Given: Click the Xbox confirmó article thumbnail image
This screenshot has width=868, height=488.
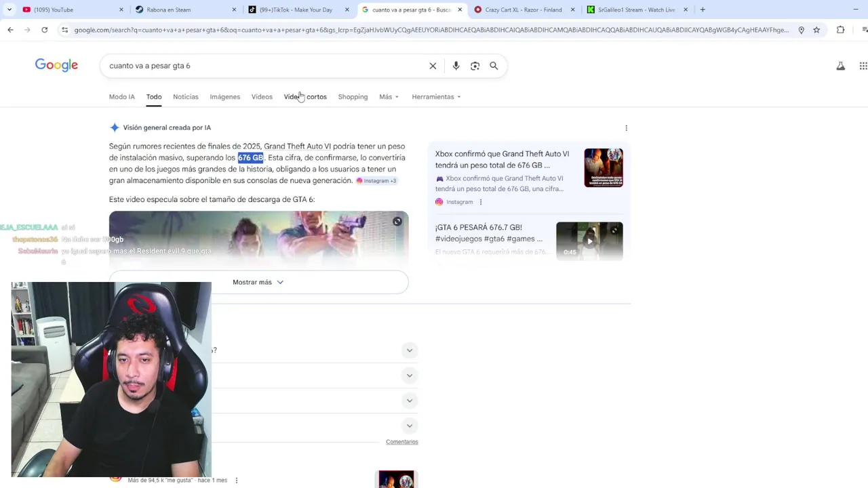Looking at the screenshot, I should pos(604,167).
